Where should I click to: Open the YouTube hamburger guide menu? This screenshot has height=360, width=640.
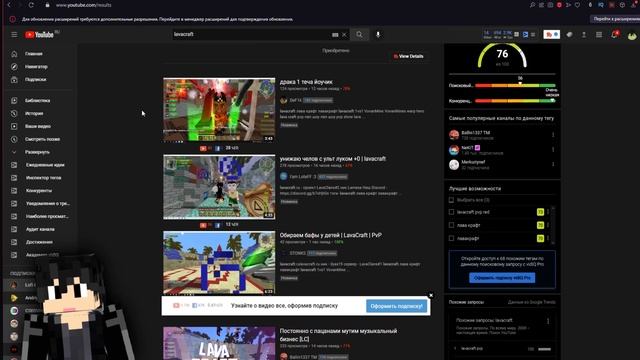click(14, 35)
